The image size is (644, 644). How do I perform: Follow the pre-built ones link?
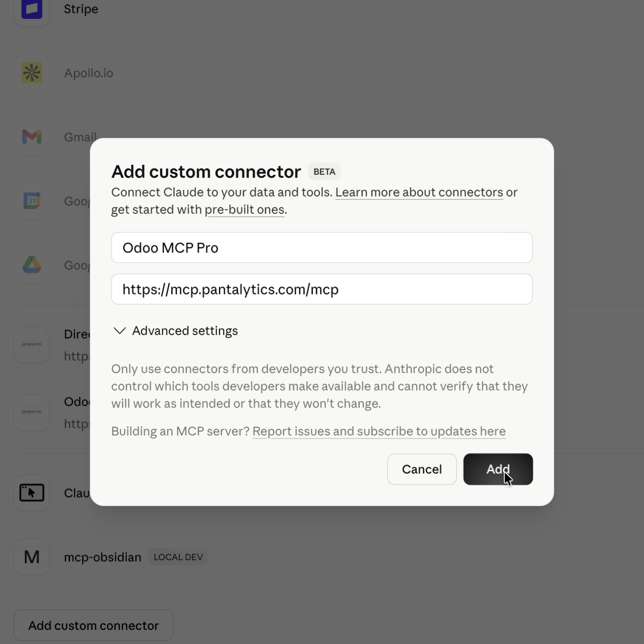[x=244, y=210]
